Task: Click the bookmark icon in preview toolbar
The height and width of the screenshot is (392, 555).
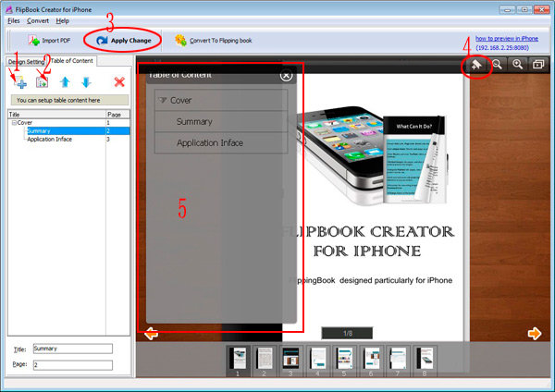Action: 476,65
